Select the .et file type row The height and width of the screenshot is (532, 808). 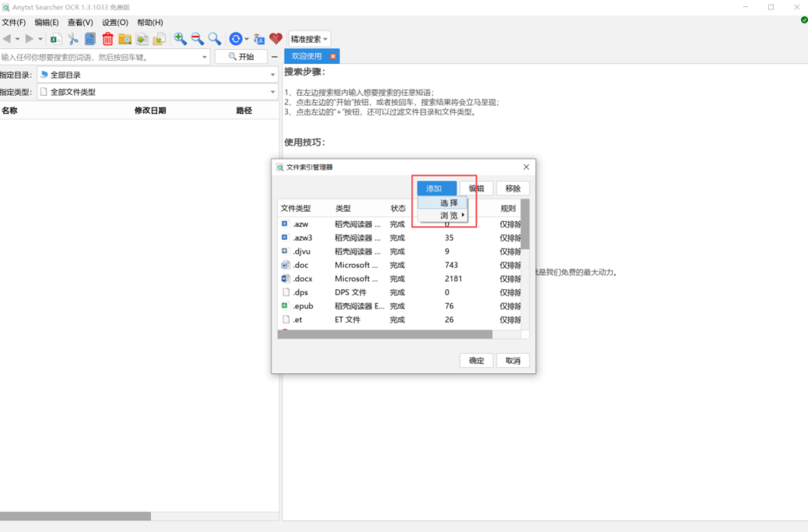click(400, 320)
